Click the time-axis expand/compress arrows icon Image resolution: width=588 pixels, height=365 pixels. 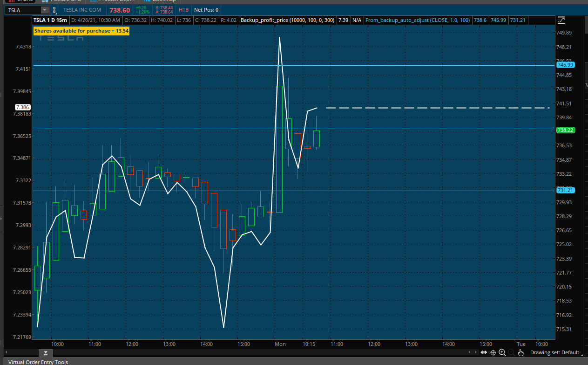pos(484,352)
